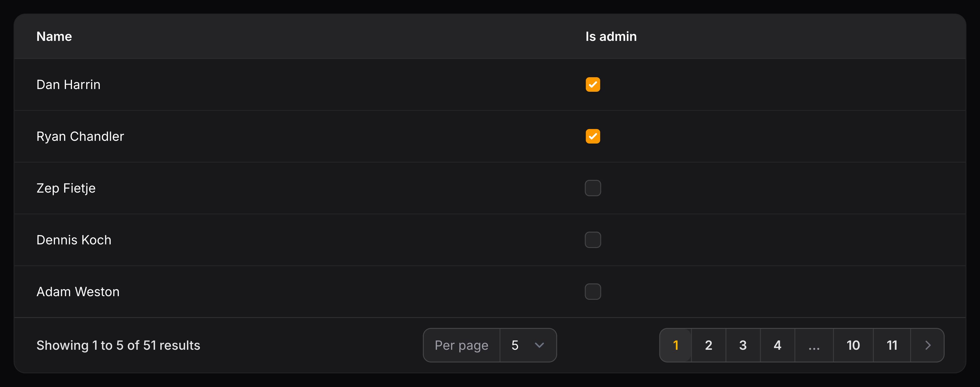Open the Dan Harrin record row
Viewport: 980px width, 387px height.
click(68, 84)
